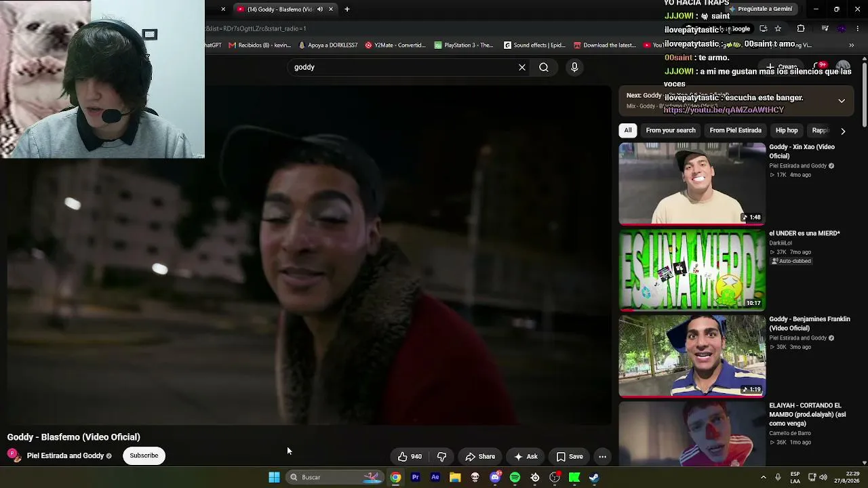Open Chrome extensions puzzle icon
The width and height of the screenshot is (868, 488).
point(801,28)
